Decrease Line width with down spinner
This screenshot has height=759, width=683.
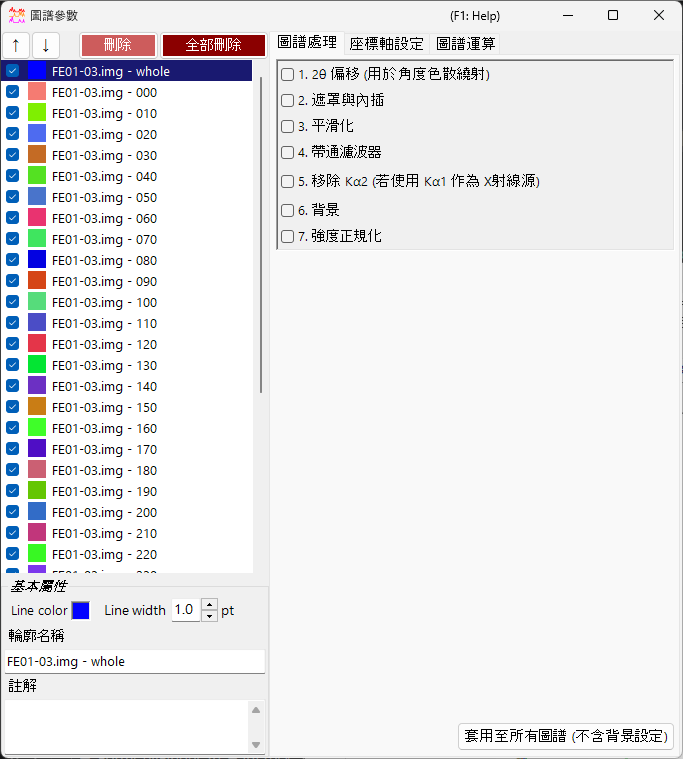209,616
